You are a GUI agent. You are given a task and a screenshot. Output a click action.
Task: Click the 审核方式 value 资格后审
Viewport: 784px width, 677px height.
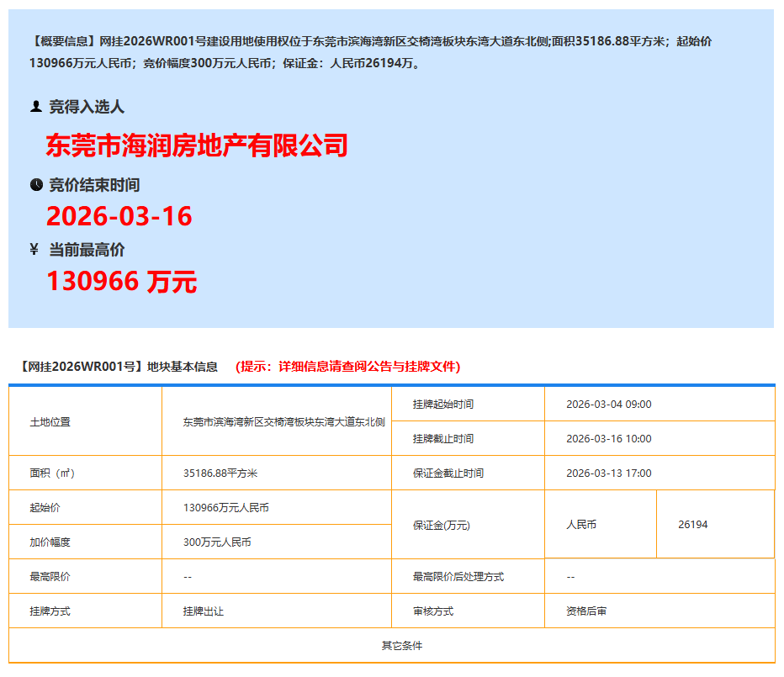tap(586, 611)
